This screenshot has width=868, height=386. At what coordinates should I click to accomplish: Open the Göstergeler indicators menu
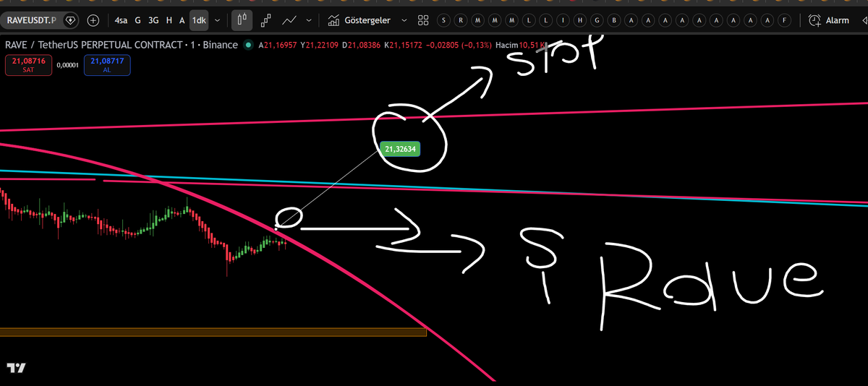pos(360,20)
